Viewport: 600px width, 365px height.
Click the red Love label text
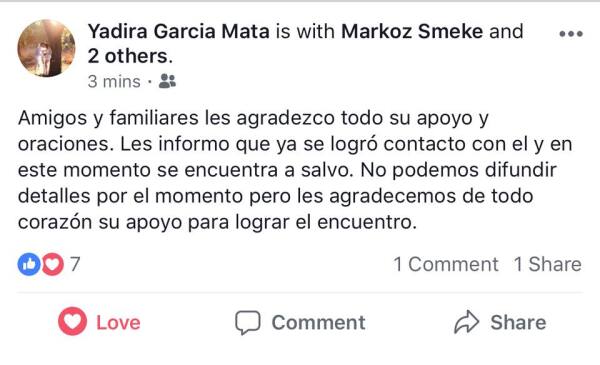[x=118, y=323]
